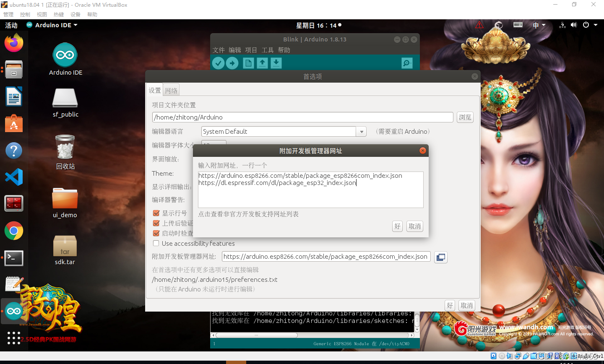Select the trash desktop icon

(65, 152)
